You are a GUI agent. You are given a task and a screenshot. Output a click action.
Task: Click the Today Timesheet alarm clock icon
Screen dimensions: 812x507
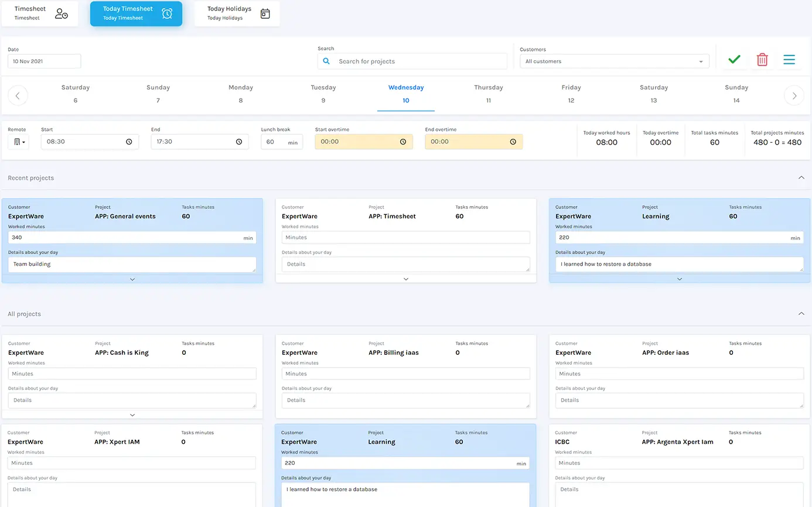167,13
